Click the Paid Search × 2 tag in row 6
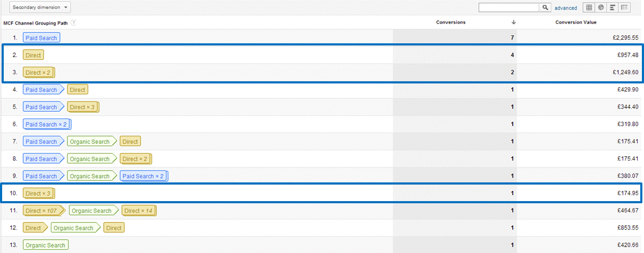644x253 pixels. click(x=47, y=125)
